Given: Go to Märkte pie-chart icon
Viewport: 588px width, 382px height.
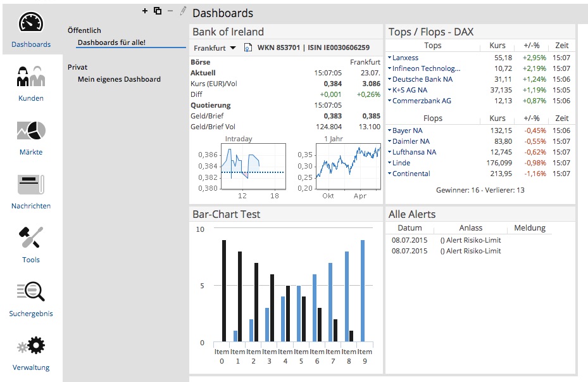Looking at the screenshot, I should click(x=31, y=131).
